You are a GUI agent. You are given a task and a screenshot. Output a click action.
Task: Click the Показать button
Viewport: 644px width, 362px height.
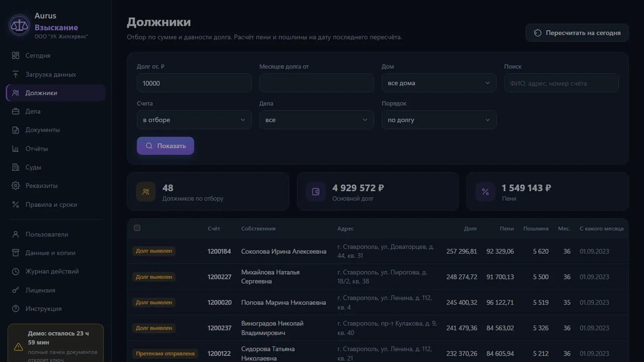click(165, 146)
